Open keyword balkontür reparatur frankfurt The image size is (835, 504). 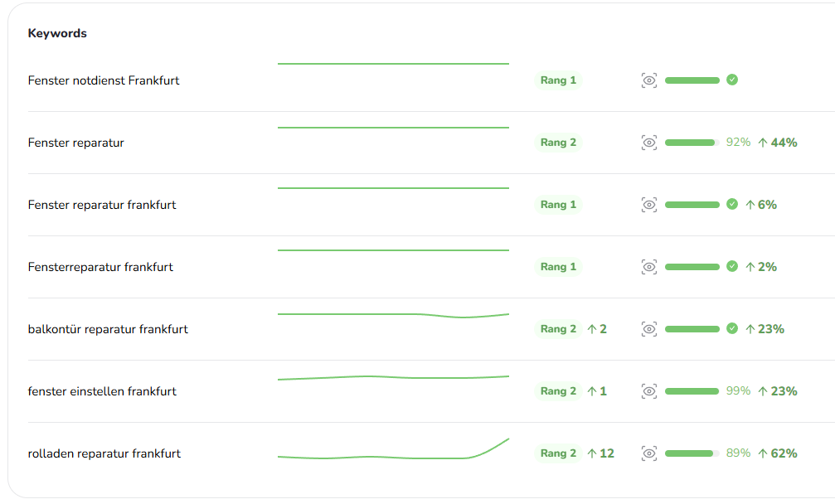coord(108,329)
